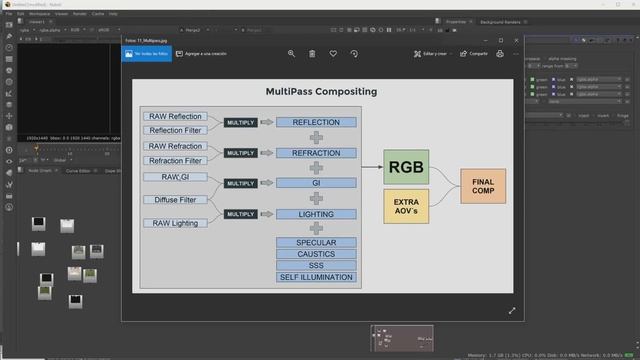Open the Filter nodes menu in Nuke toolbar
The height and width of the screenshot is (360, 640).
9,82
